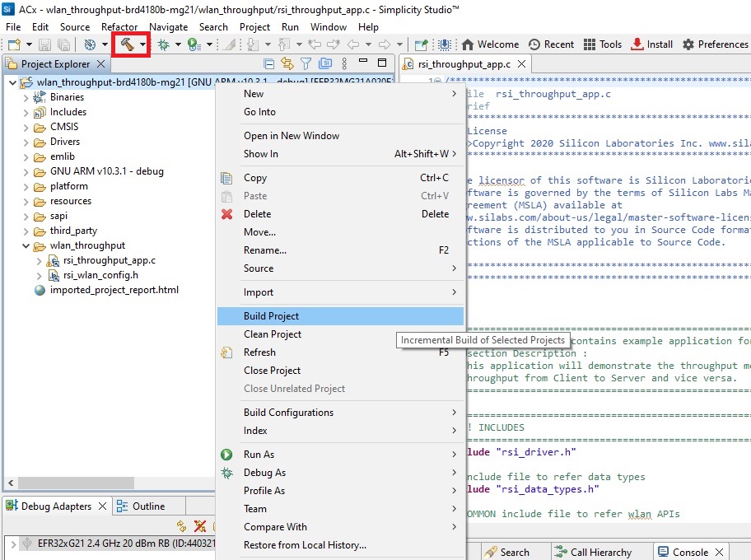Screen dimensions: 751x560
Task: Expand the Drivers folder in the tree
Action: (x=26, y=142)
